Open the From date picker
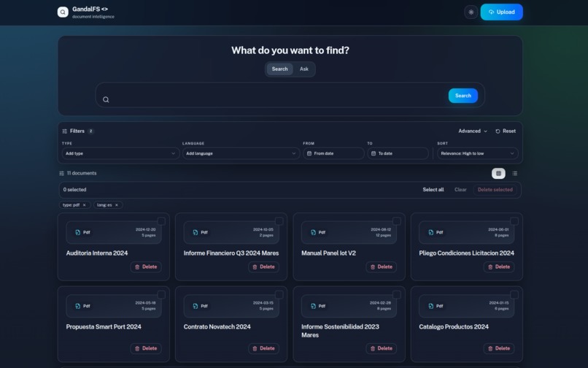The image size is (588, 368). (x=333, y=153)
